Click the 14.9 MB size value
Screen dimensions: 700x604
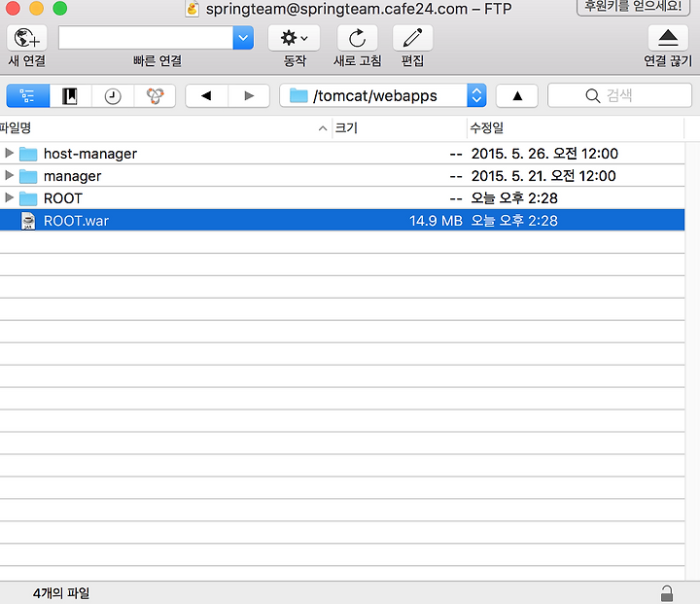[436, 221]
